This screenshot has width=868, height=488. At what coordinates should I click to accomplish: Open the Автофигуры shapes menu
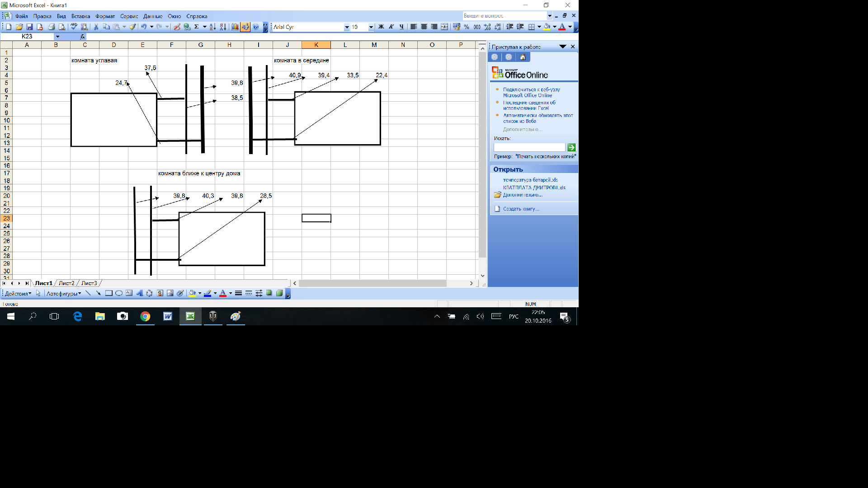coord(64,294)
